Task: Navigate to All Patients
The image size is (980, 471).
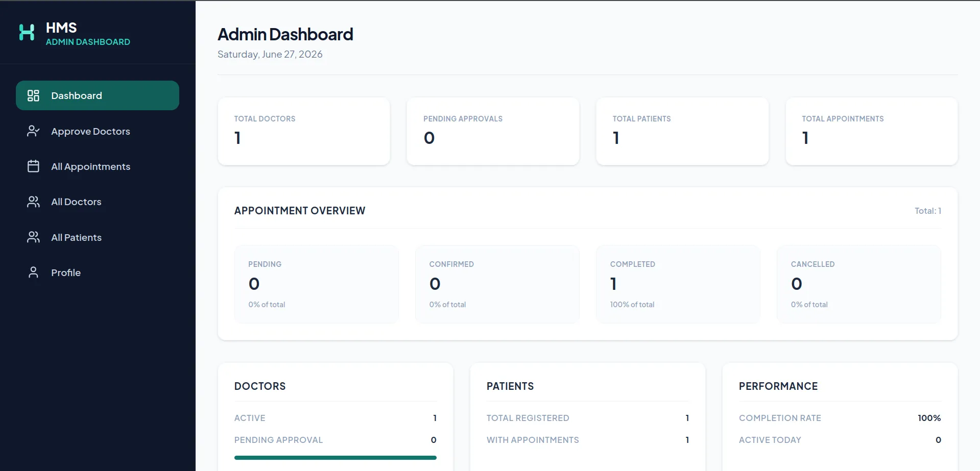Action: click(x=98, y=237)
